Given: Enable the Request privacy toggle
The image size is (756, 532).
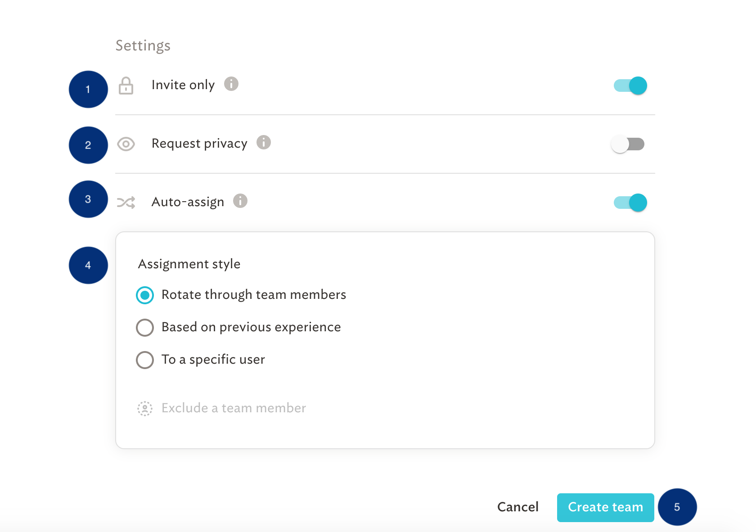Looking at the screenshot, I should (628, 144).
